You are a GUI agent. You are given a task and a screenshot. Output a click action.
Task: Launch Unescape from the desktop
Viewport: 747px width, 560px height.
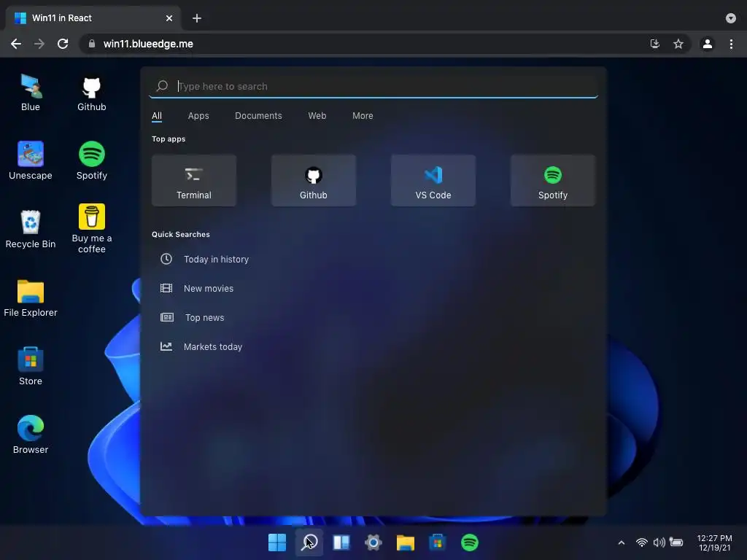pos(31,161)
